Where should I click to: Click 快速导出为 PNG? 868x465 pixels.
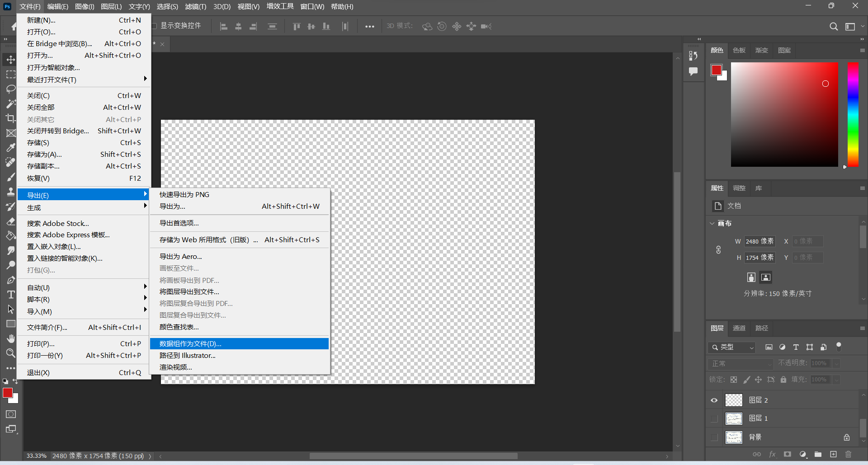coord(184,194)
